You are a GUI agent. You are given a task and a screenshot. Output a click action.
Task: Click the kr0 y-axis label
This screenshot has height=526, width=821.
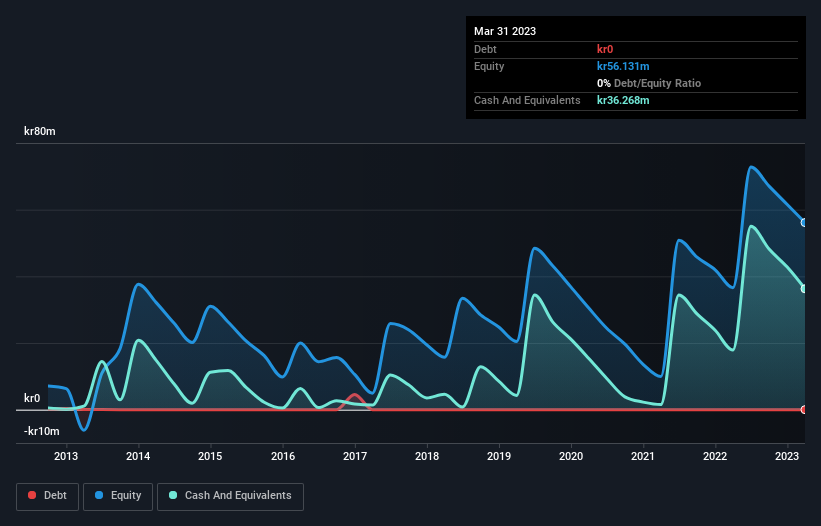[x=32, y=398]
